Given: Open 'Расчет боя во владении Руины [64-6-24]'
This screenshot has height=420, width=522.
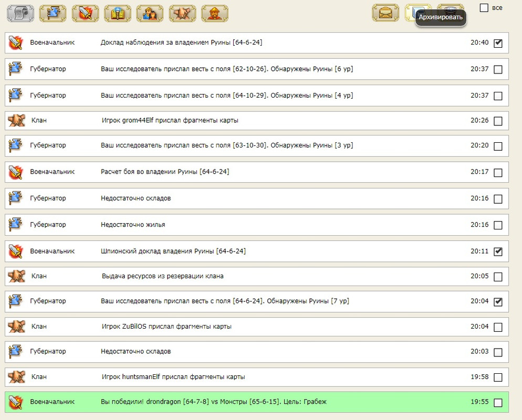Looking at the screenshot, I should coord(165,172).
